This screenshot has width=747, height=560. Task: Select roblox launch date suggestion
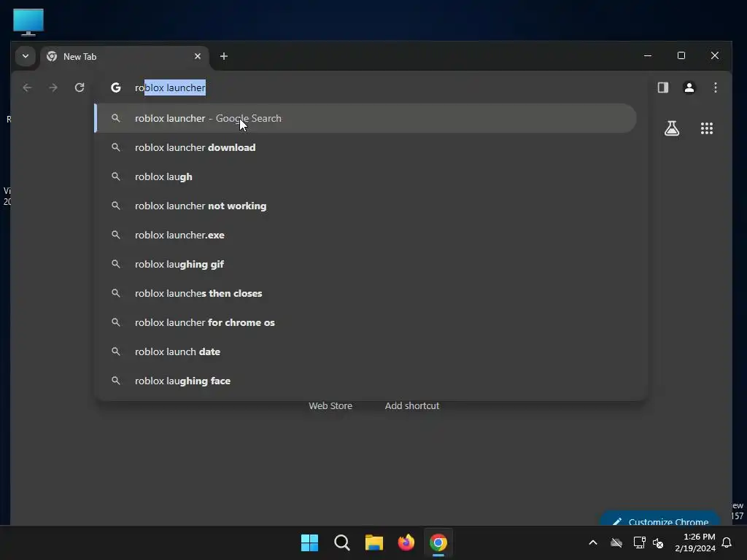[x=365, y=351]
